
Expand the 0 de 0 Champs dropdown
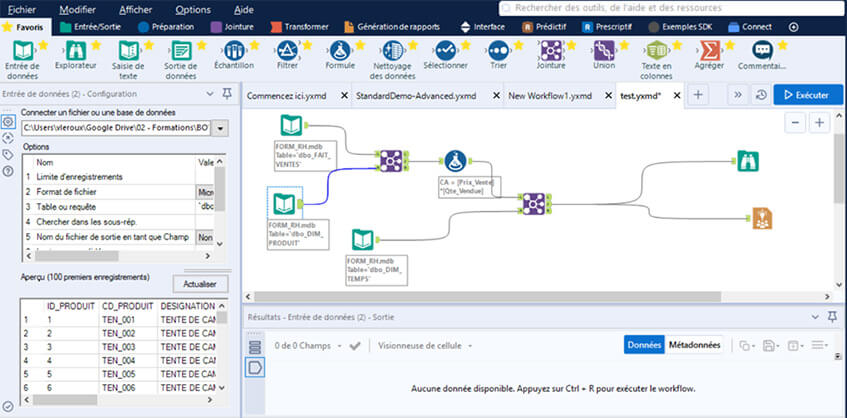click(337, 346)
